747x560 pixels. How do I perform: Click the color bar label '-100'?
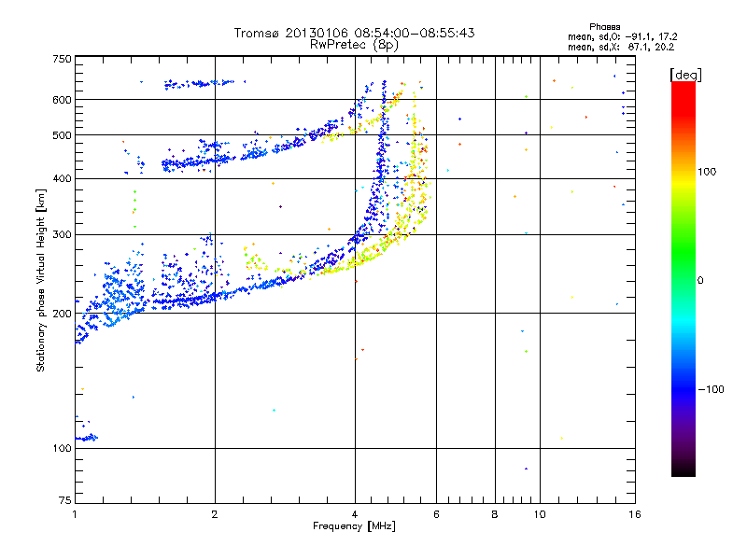click(711, 389)
